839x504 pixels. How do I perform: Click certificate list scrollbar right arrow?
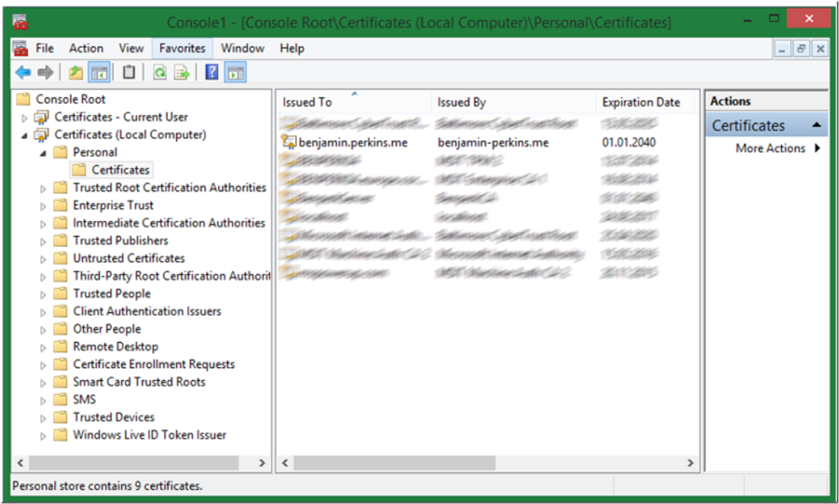click(x=690, y=463)
